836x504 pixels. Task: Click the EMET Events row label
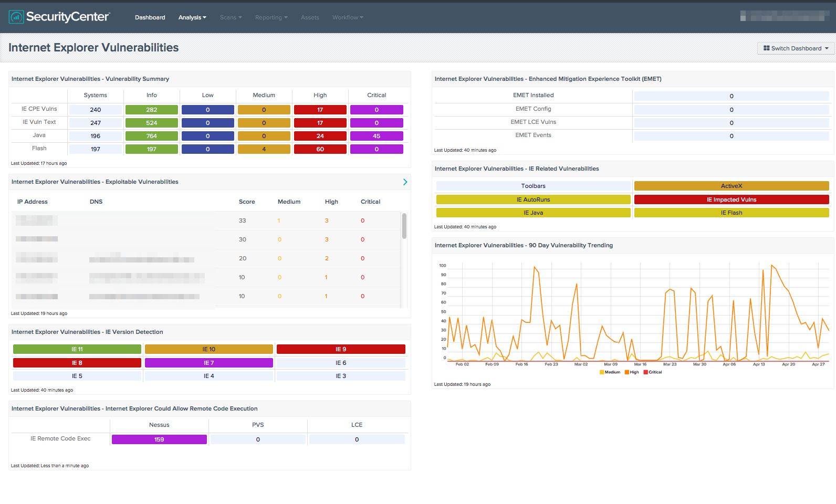[x=534, y=135]
